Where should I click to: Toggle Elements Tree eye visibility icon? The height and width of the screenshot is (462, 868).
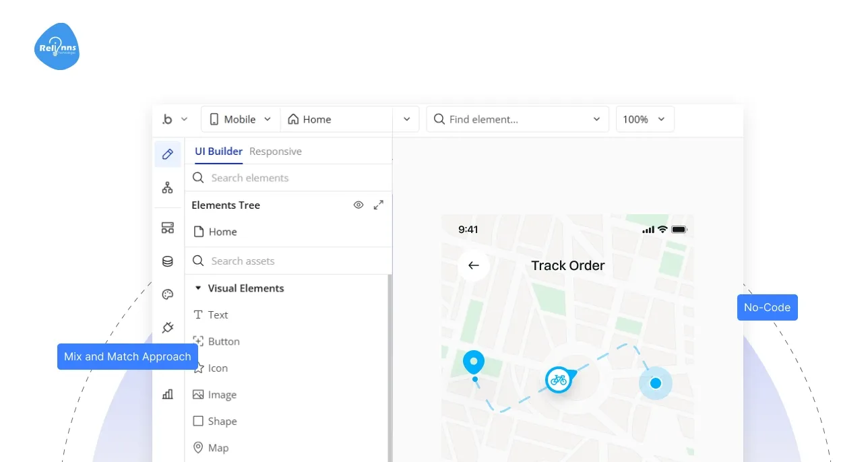point(359,205)
